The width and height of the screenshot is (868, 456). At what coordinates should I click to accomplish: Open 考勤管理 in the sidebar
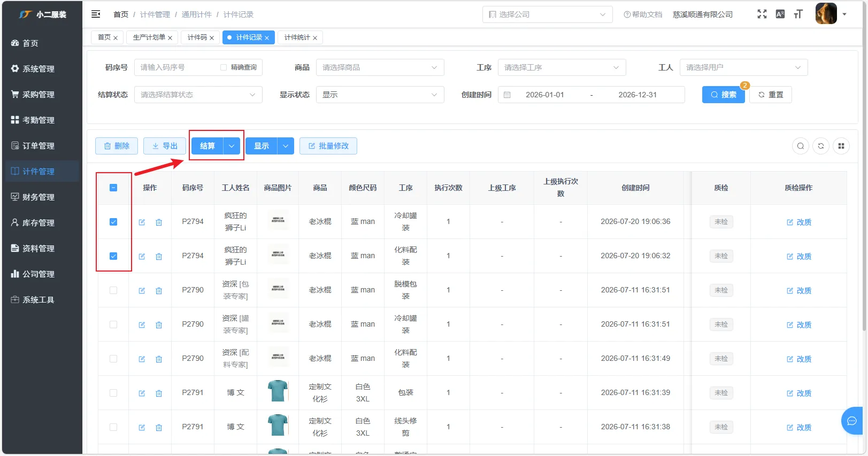[41, 120]
